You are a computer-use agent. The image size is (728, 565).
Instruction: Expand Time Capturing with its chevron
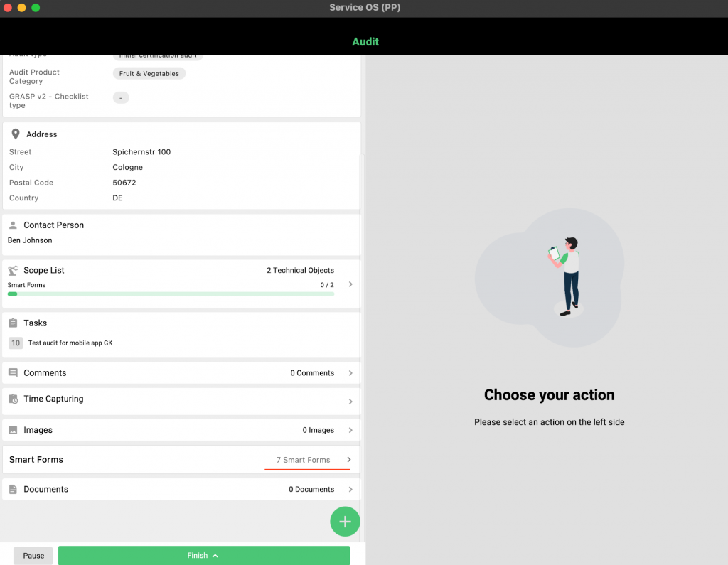[x=350, y=402]
